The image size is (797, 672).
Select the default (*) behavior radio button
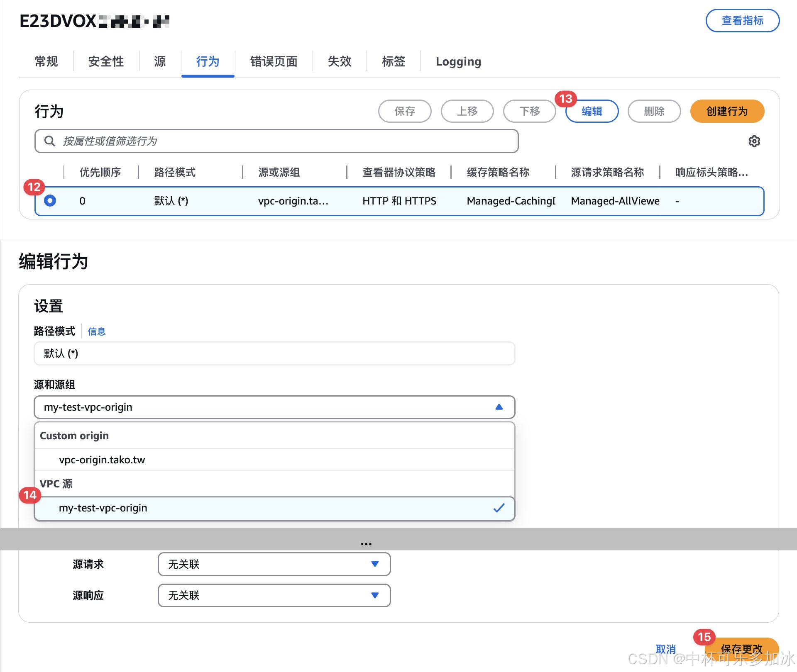[x=50, y=201]
